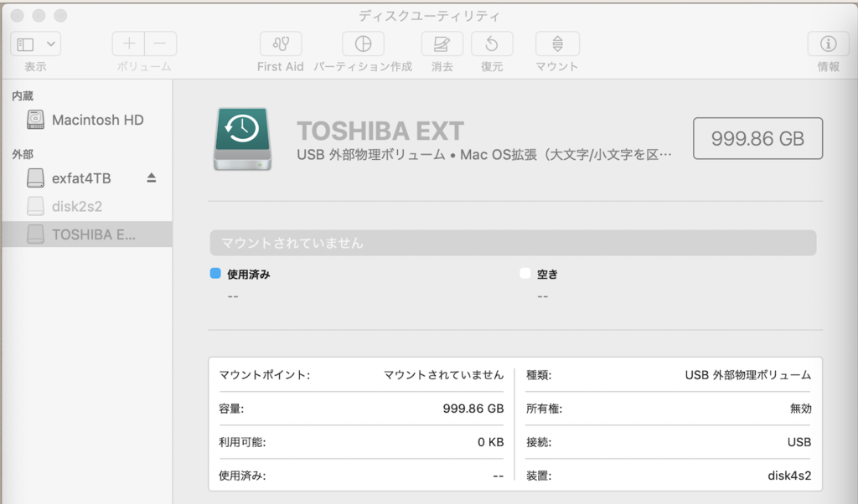The height and width of the screenshot is (504, 858).
Task: Click the 装置: label
Action: click(539, 476)
